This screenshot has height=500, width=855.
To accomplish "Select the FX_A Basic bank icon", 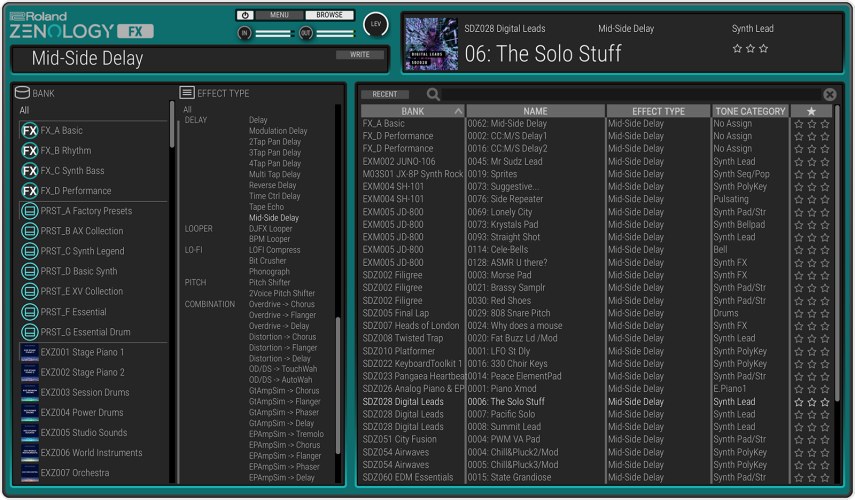I will (30, 131).
